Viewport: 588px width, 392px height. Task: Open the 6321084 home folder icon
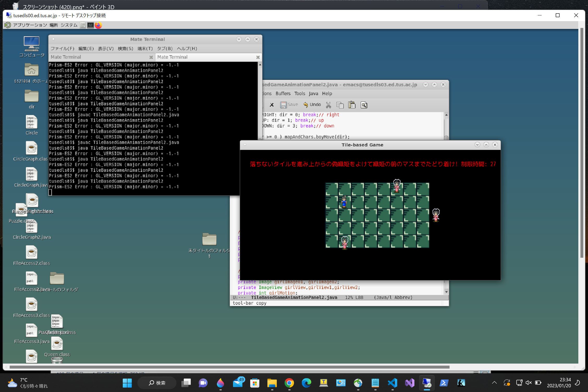32,73
